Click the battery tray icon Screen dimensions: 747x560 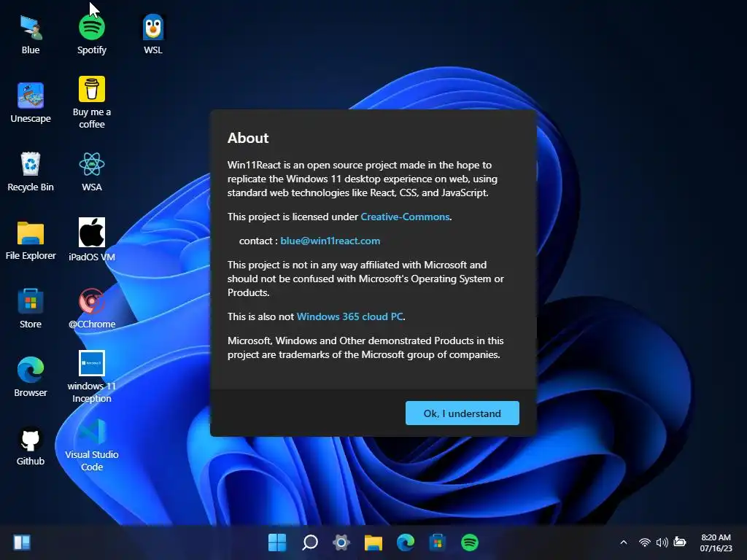679,542
